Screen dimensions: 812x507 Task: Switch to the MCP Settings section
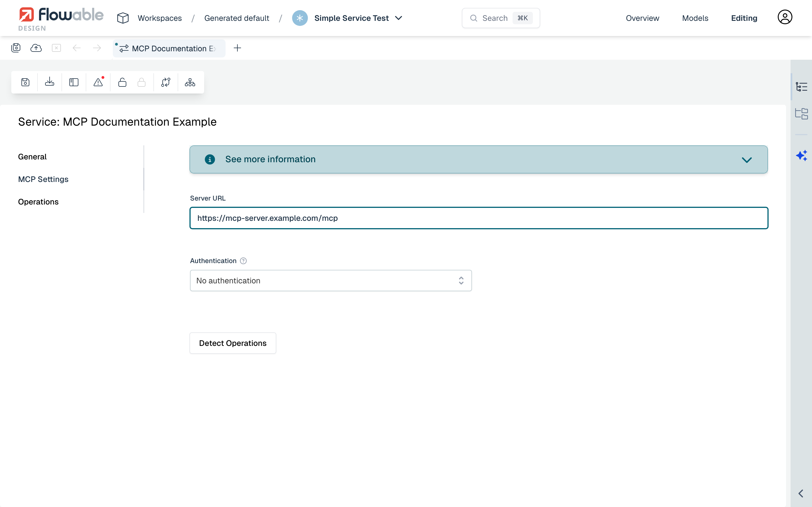click(43, 179)
